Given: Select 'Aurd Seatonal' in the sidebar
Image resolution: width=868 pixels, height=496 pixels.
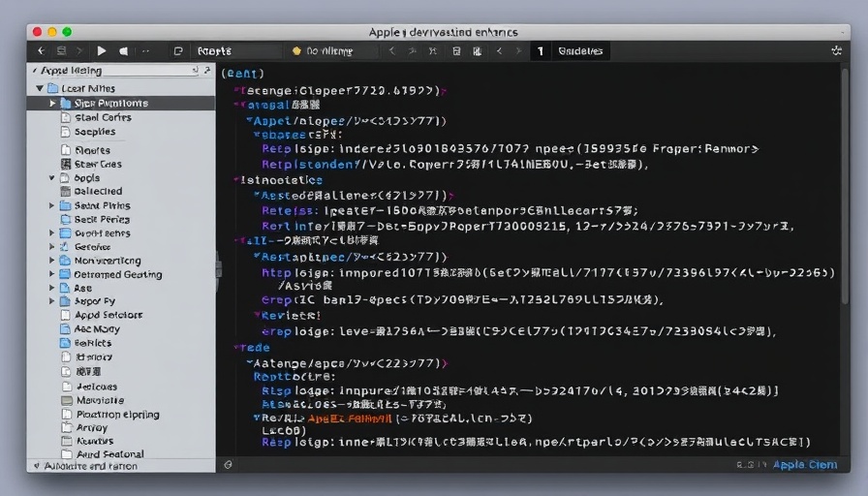Looking at the screenshot, I should click(x=110, y=454).
